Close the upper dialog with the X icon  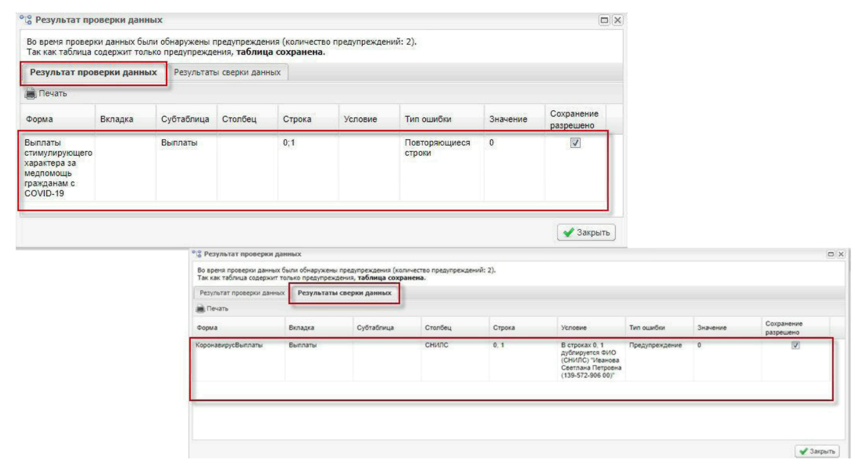pyautogui.click(x=618, y=20)
